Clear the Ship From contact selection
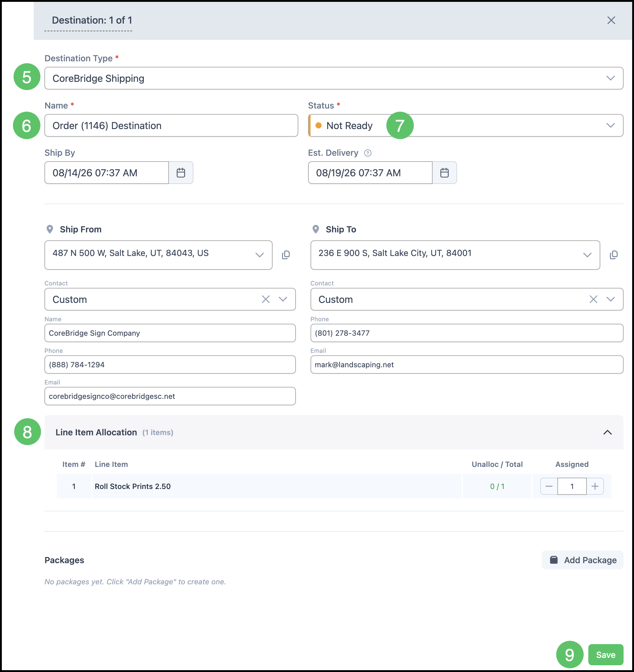 265,299
